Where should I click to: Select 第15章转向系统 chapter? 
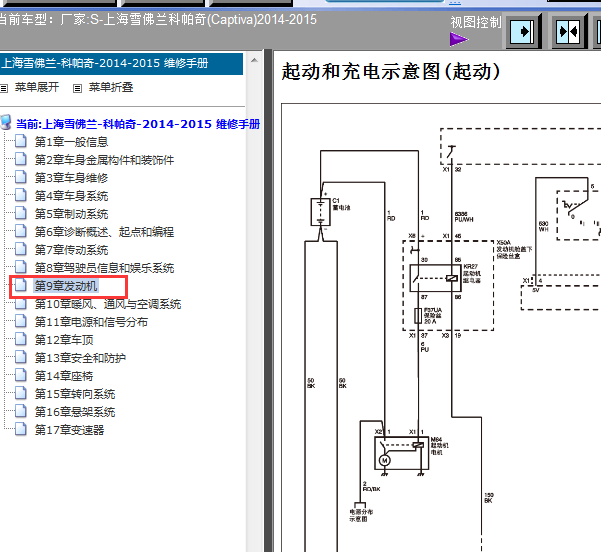[x=75, y=394]
